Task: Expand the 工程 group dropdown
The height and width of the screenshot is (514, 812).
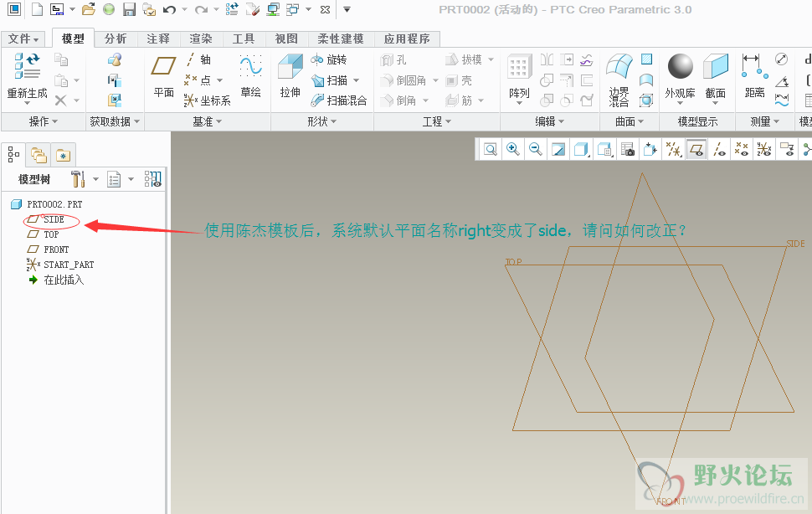Action: click(436, 121)
